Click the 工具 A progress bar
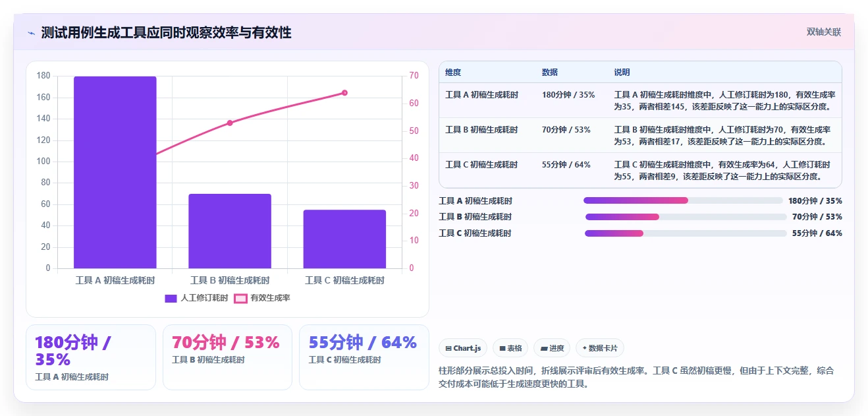 (x=683, y=200)
